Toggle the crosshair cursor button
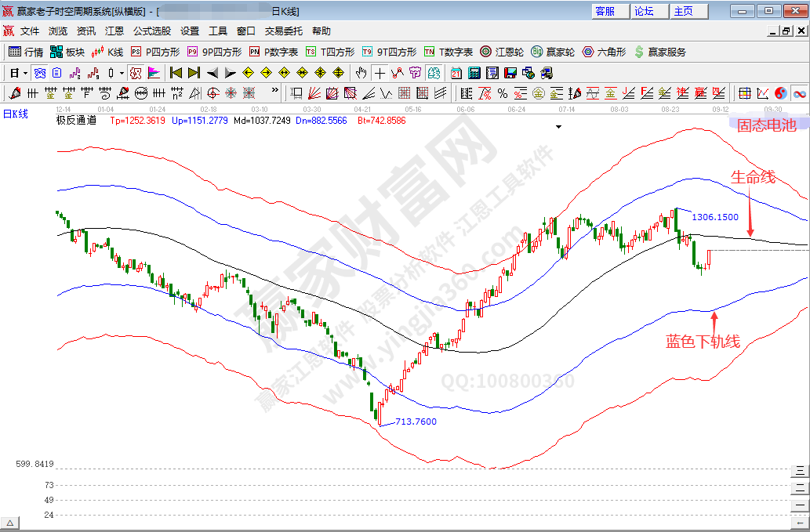Viewport: 810px width, 532px height. click(380, 73)
